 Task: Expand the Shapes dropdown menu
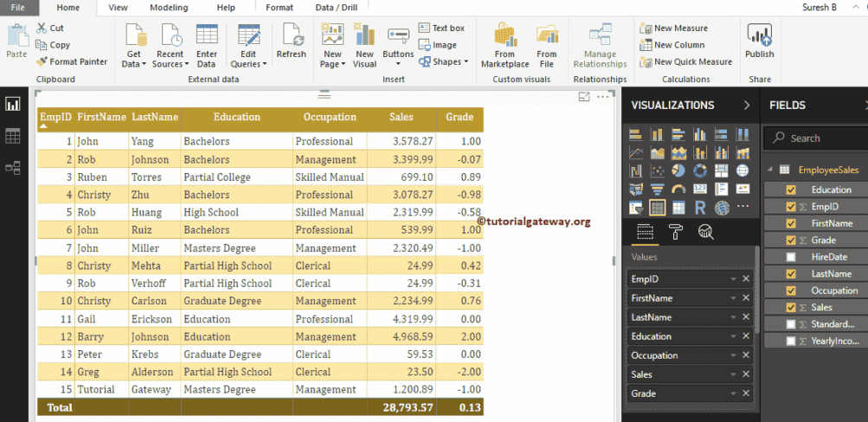(x=443, y=61)
